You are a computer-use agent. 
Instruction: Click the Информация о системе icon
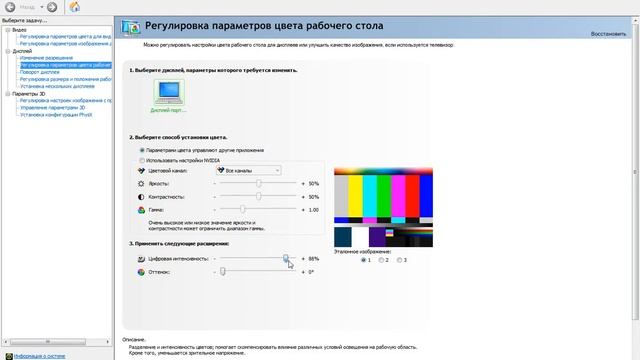[9, 356]
